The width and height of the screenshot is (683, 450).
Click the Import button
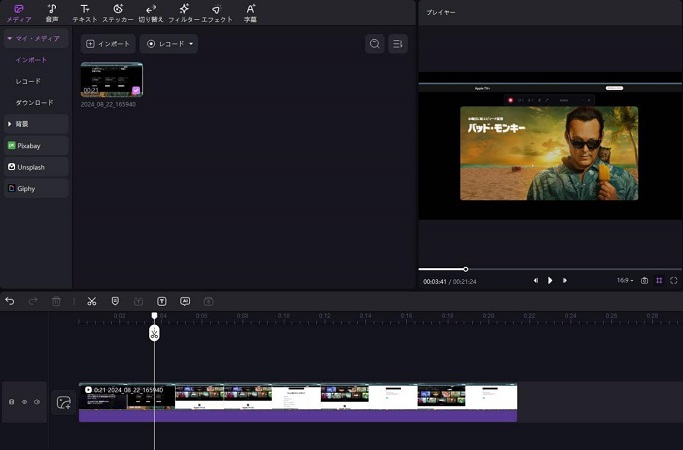108,44
